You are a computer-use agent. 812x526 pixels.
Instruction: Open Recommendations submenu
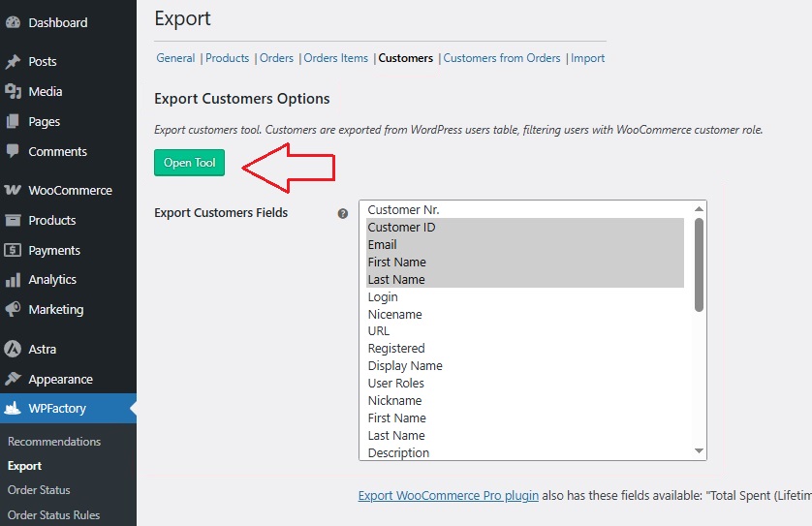(54, 442)
